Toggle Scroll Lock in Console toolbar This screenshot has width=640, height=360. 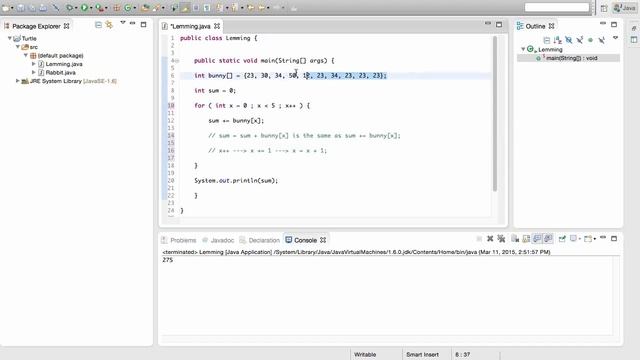pyautogui.click(x=526, y=239)
